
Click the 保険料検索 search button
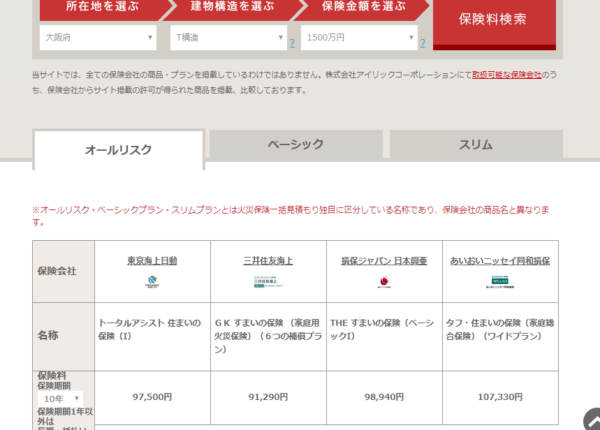click(494, 23)
